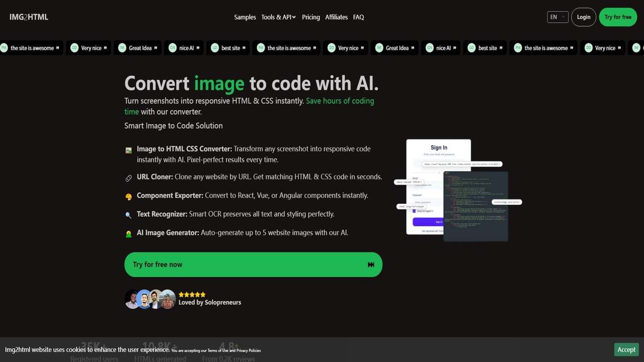The width and height of the screenshot is (644, 362).
Task: Click the 'Image to HTML CSS Converter:' heading
Action: coord(185,149)
